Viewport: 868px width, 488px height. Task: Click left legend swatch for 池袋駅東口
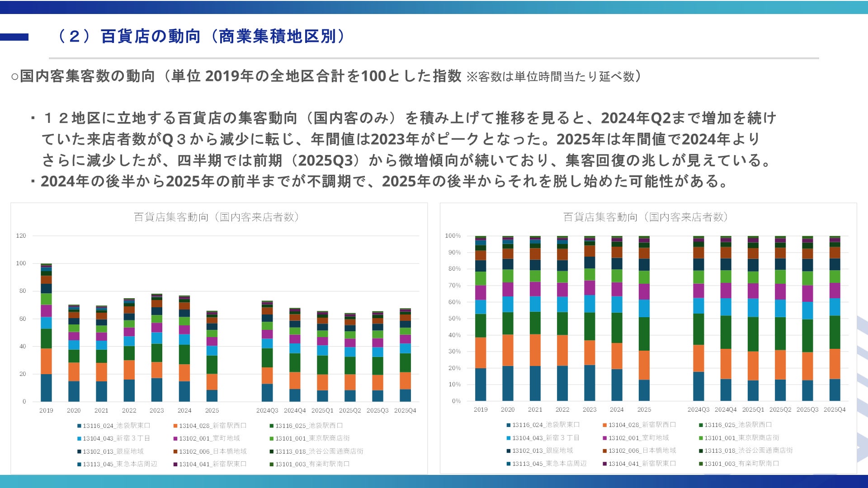(79, 426)
